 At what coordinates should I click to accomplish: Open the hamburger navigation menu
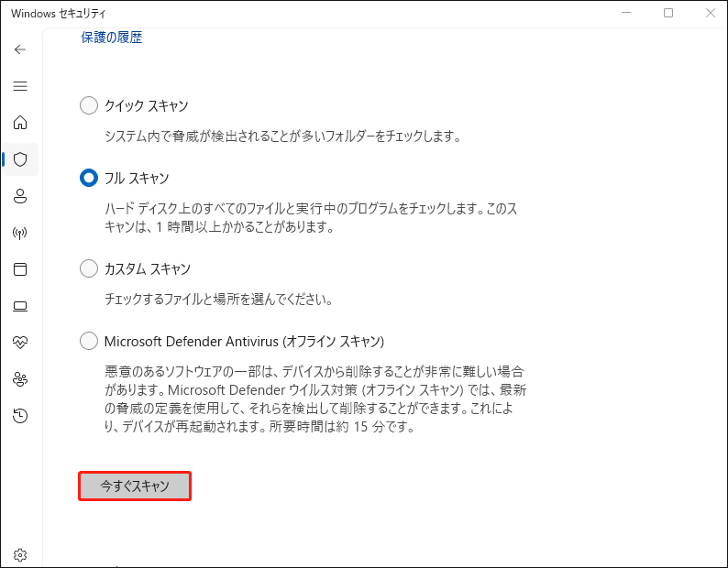coord(20,86)
